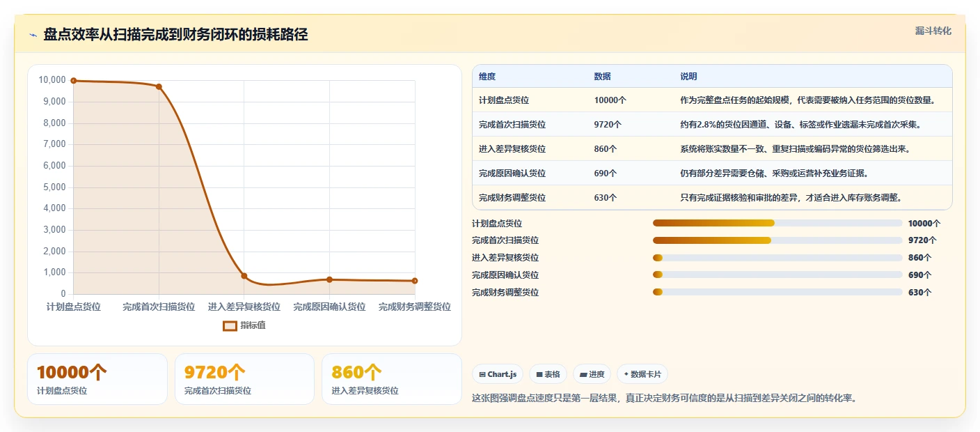Screen dimensions: 980x432
Task: Click the Chart.js tag
Action: click(x=498, y=374)
